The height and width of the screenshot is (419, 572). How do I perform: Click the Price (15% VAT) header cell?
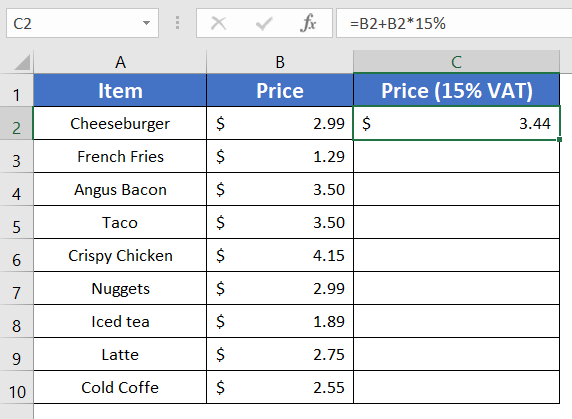(456, 90)
